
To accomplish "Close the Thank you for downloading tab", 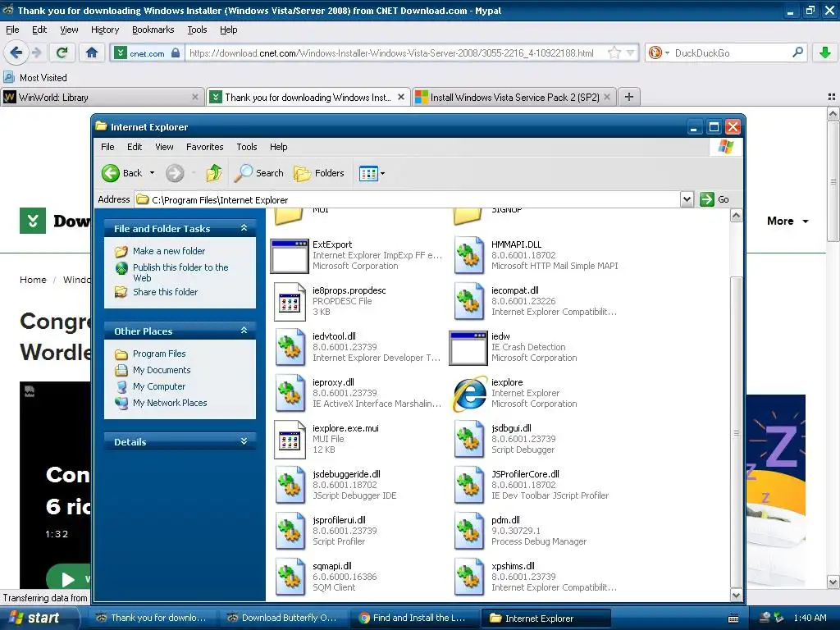I will pyautogui.click(x=400, y=97).
